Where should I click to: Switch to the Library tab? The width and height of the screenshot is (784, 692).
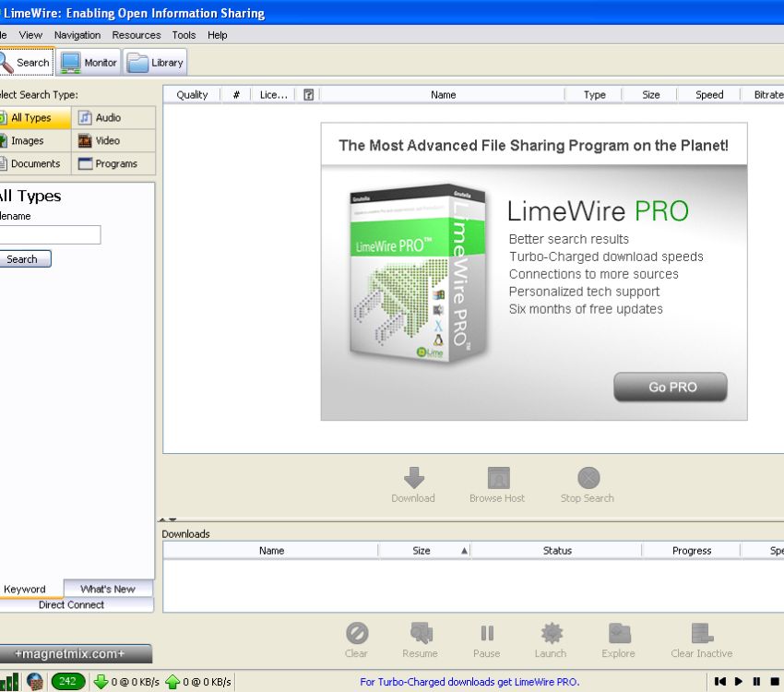(155, 62)
